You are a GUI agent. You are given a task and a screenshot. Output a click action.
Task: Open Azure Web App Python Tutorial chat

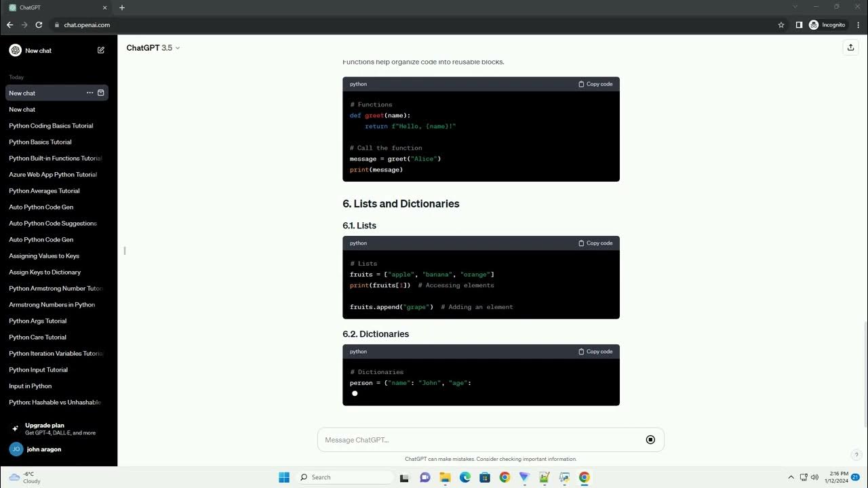coord(57,174)
